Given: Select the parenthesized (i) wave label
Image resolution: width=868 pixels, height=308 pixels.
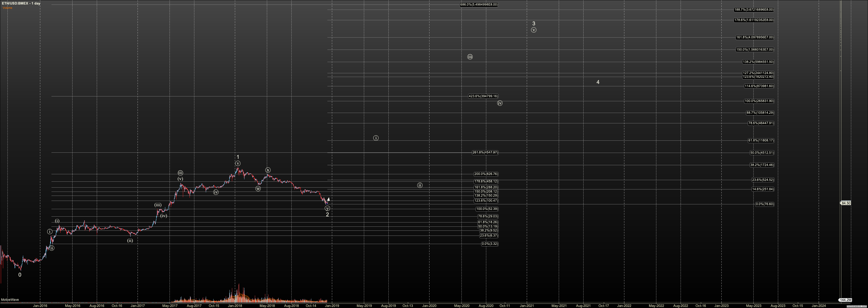Looking at the screenshot, I should 57,221.
